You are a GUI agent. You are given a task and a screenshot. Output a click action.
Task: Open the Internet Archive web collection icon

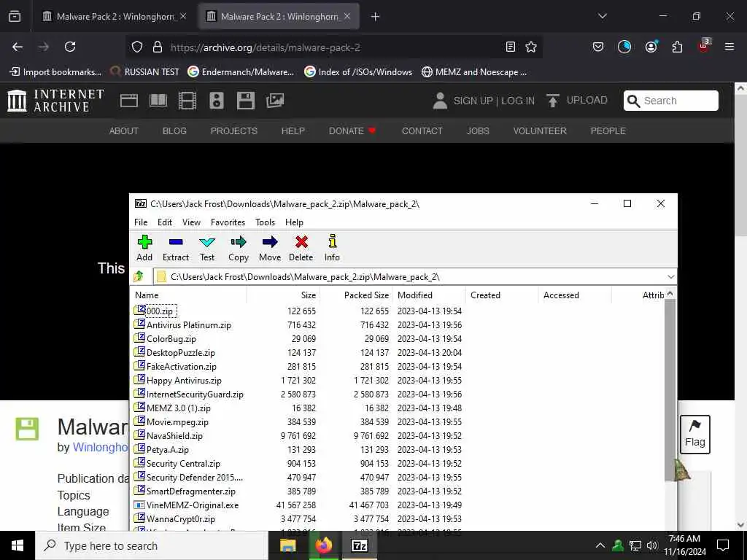tap(128, 101)
